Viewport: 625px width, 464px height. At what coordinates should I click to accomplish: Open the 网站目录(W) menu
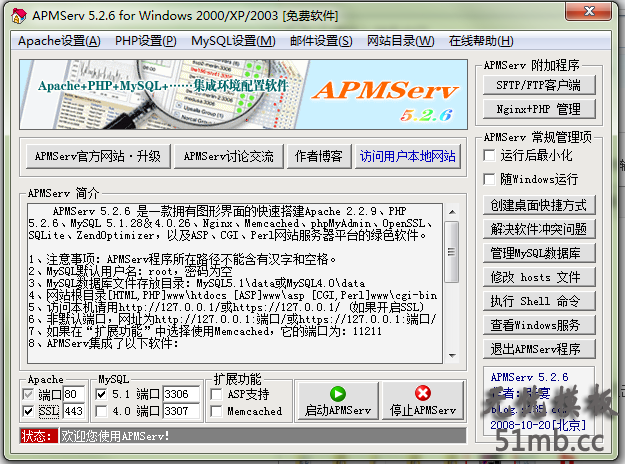(x=400, y=41)
